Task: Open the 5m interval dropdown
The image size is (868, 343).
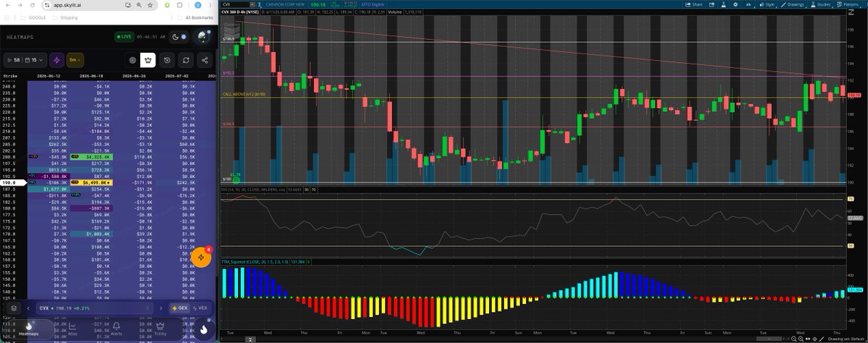Action: click(75, 60)
